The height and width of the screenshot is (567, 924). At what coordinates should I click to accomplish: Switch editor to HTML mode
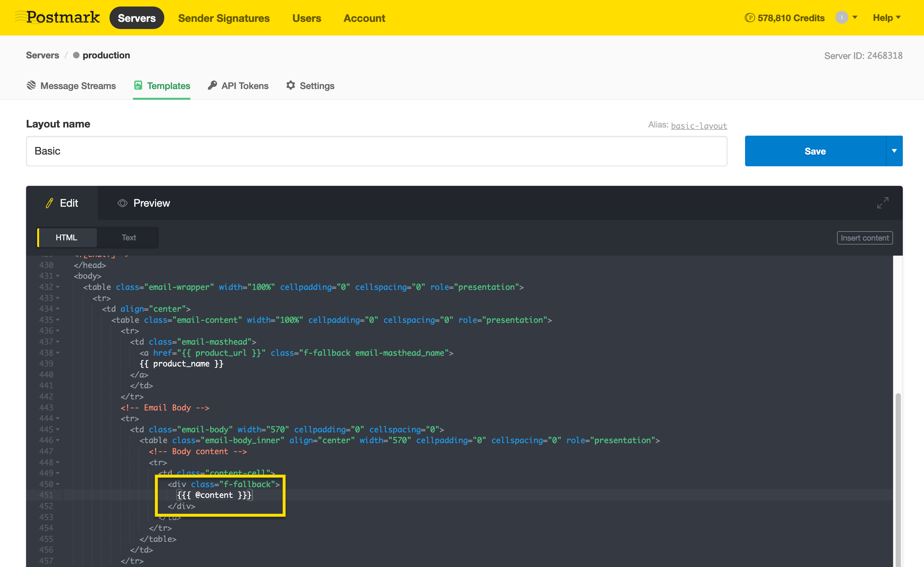coord(66,238)
